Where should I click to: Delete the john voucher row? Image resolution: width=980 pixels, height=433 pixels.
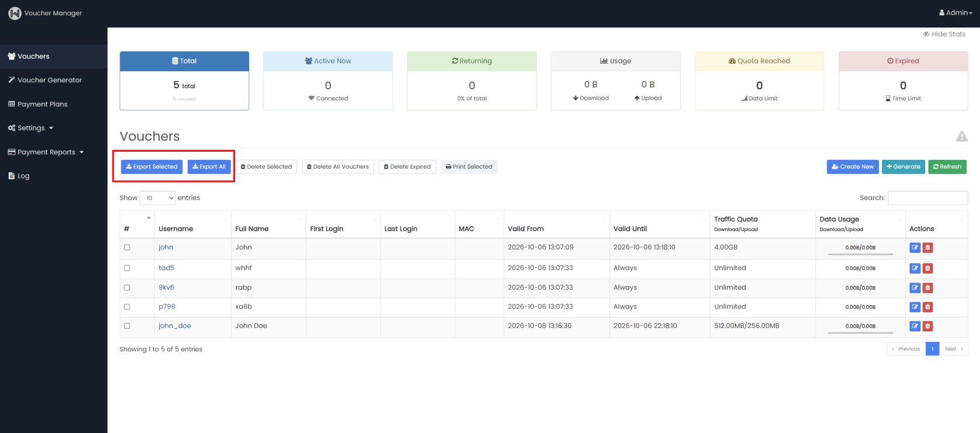point(928,247)
